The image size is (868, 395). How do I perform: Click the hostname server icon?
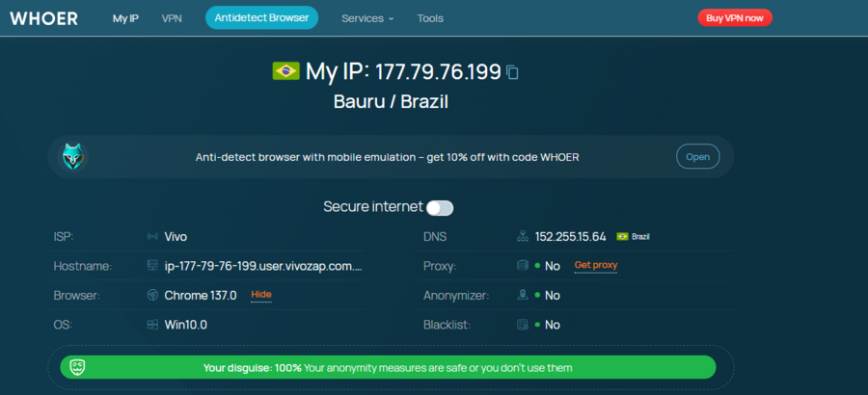tap(152, 265)
